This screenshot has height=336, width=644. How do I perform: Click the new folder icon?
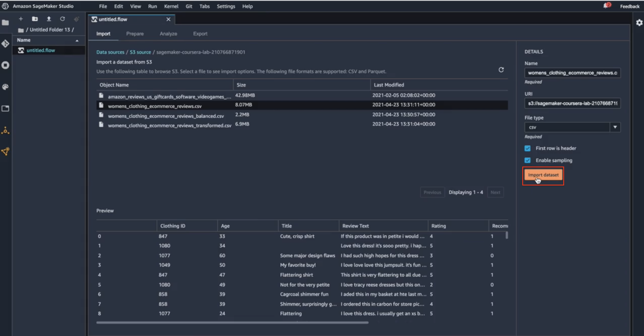click(35, 19)
